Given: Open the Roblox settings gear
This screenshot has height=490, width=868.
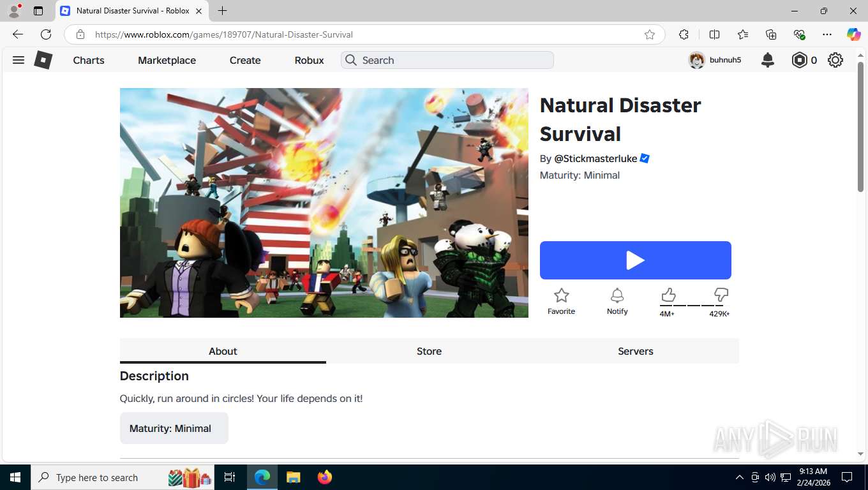Looking at the screenshot, I should (835, 60).
